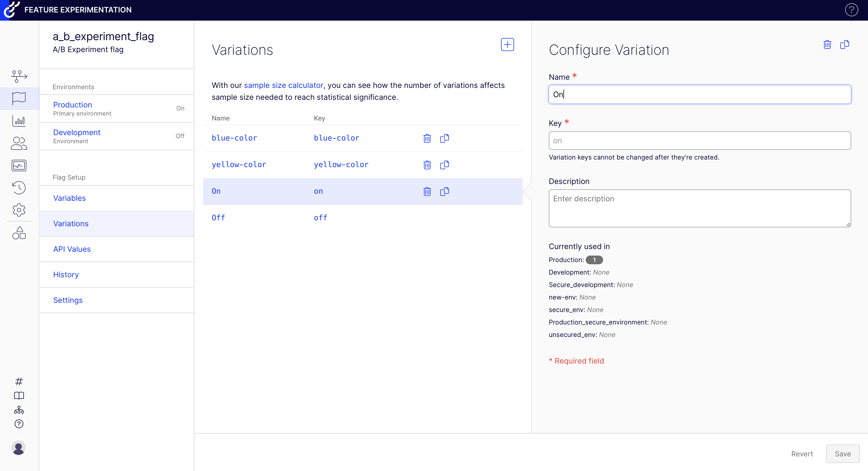Image resolution: width=868 pixels, height=471 pixels.
Task: Open the flags icon in sidebar
Action: (x=19, y=98)
